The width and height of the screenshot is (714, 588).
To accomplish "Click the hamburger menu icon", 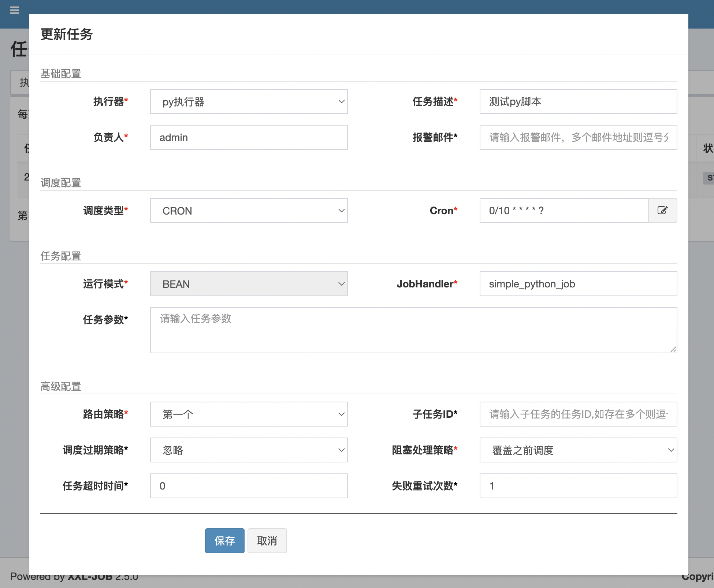I will tap(15, 10).
